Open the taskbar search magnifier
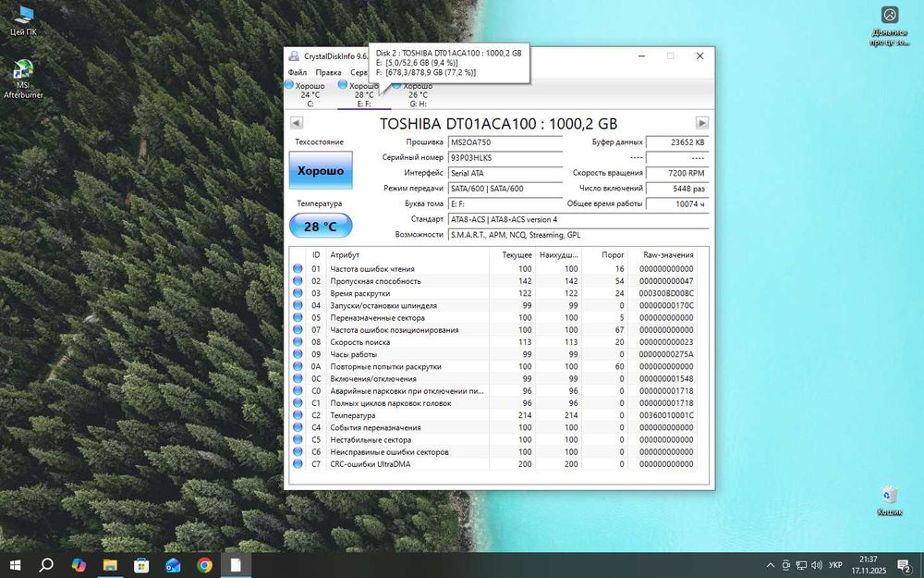Image resolution: width=924 pixels, height=578 pixels. 46,565
